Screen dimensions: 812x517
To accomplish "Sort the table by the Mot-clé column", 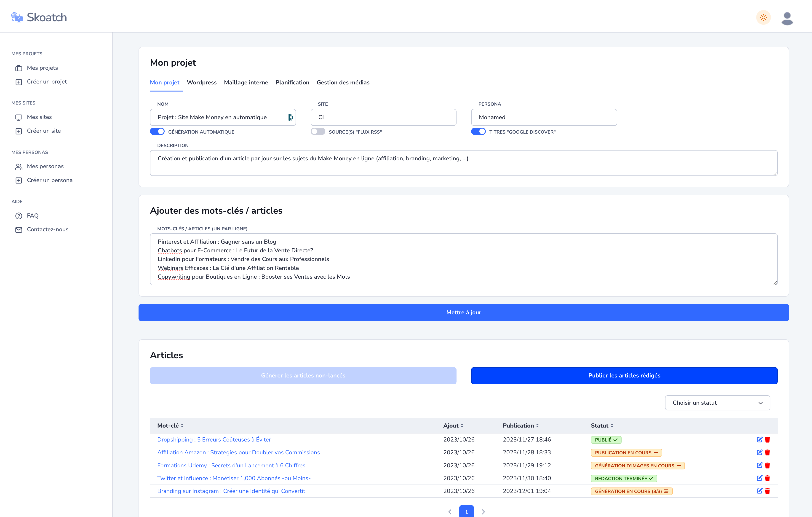I will click(x=170, y=425).
